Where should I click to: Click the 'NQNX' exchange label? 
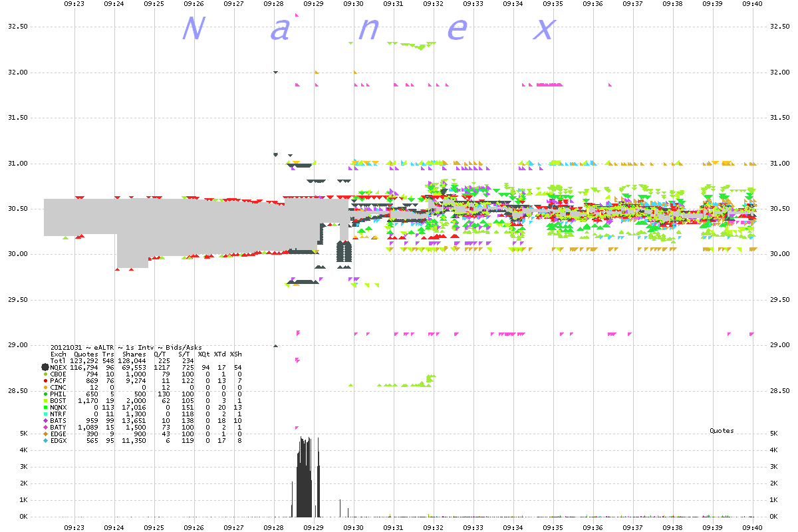[59, 408]
